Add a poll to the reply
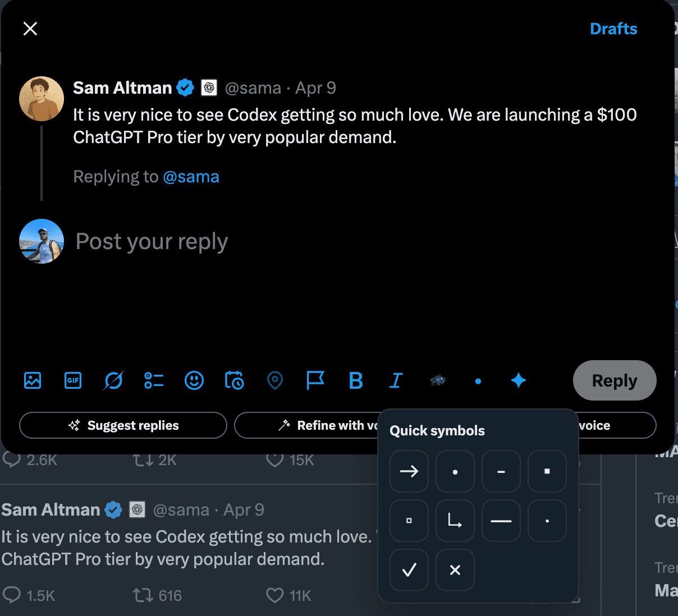 coord(153,380)
